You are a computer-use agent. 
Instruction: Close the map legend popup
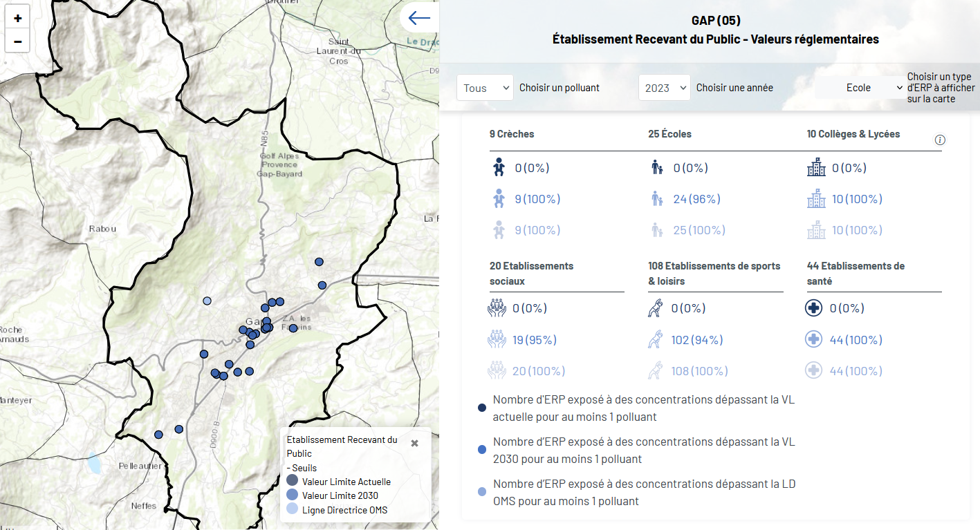pos(415,443)
